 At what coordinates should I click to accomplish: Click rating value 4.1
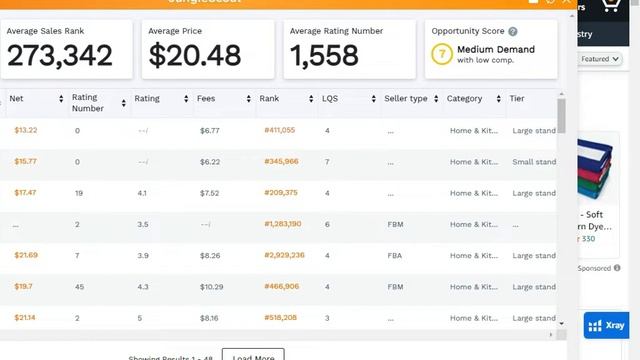pos(142,193)
